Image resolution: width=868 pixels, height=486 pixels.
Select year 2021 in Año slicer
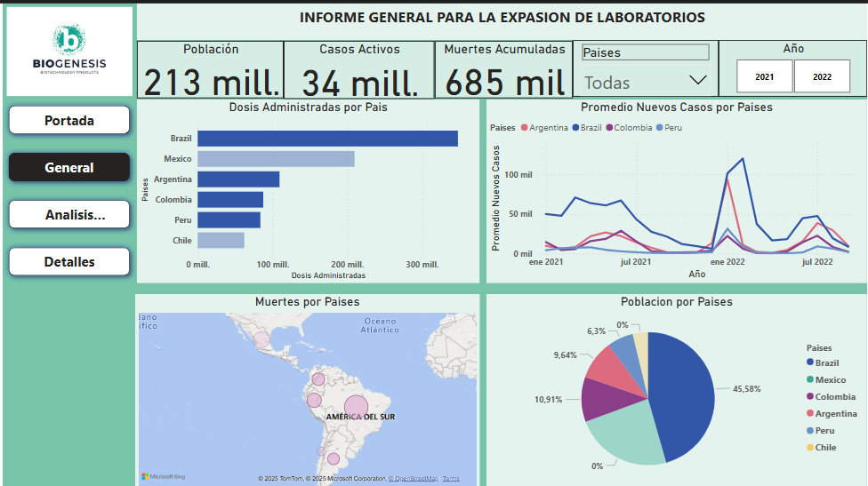click(x=764, y=76)
